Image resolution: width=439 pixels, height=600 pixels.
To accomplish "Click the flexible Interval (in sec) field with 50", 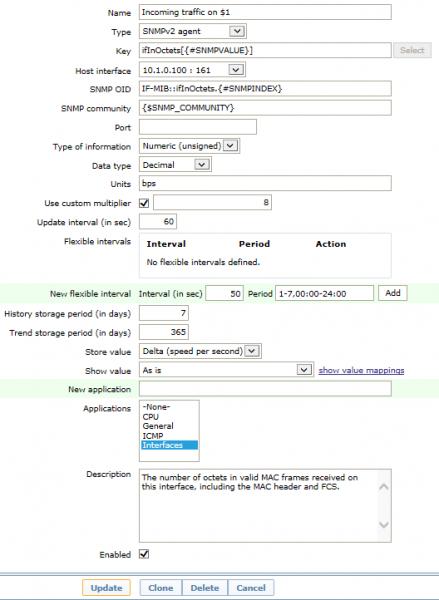I will coord(224,293).
